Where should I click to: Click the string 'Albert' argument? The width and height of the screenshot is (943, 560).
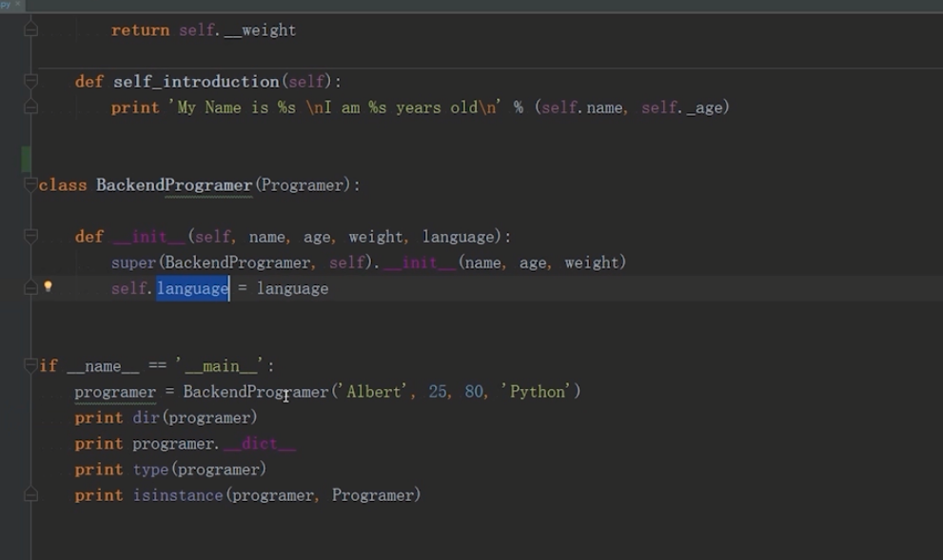[372, 392]
